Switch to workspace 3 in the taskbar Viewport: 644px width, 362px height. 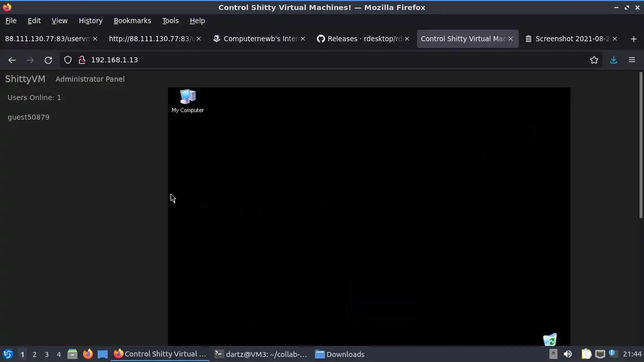pyautogui.click(x=46, y=354)
